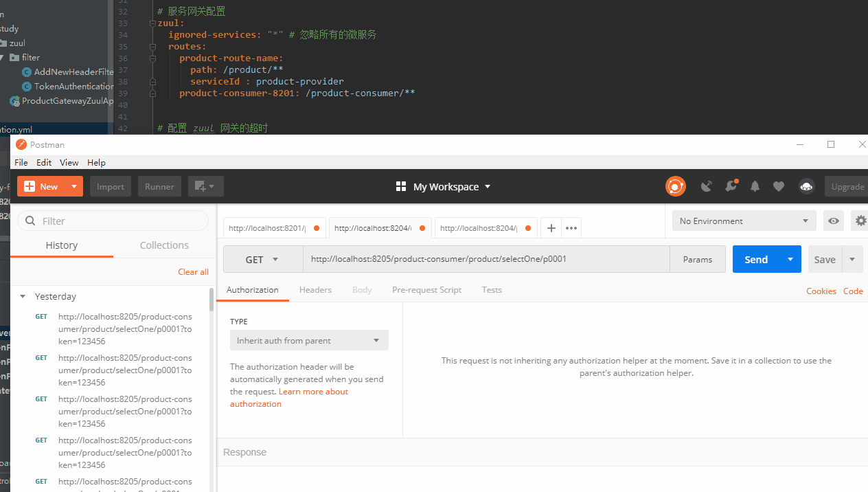Open the Help menu

coord(96,162)
